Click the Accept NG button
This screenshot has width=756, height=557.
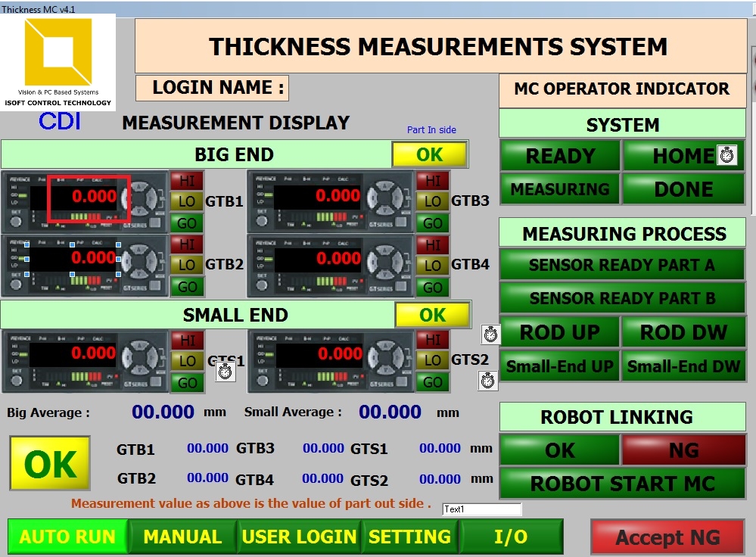(667, 537)
